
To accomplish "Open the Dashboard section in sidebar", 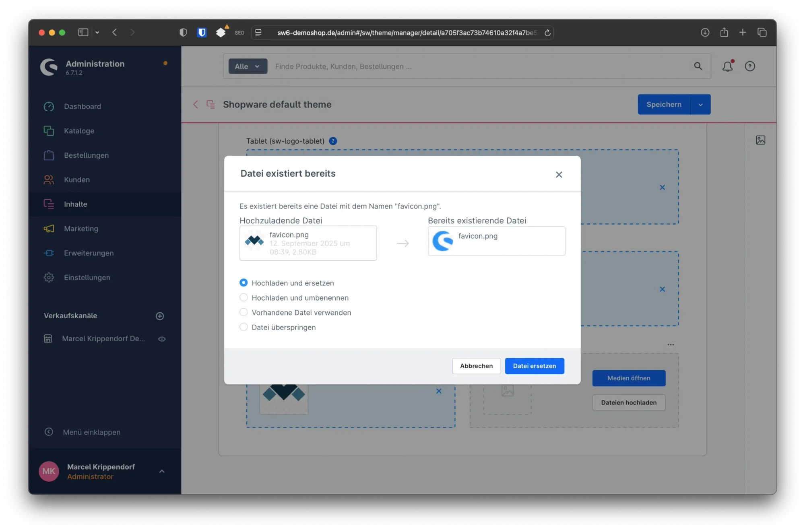I will pos(83,106).
